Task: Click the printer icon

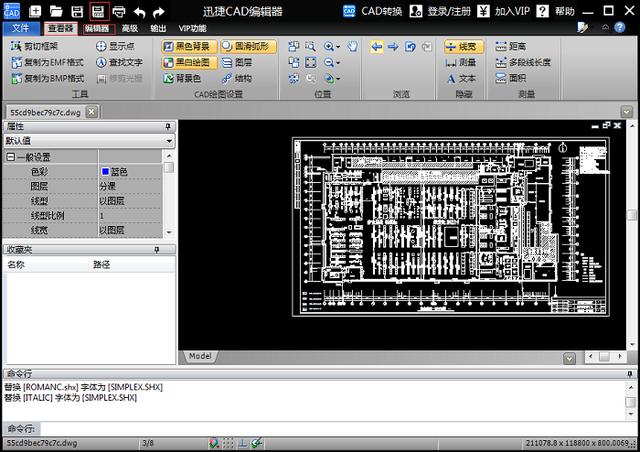Action: tap(119, 11)
